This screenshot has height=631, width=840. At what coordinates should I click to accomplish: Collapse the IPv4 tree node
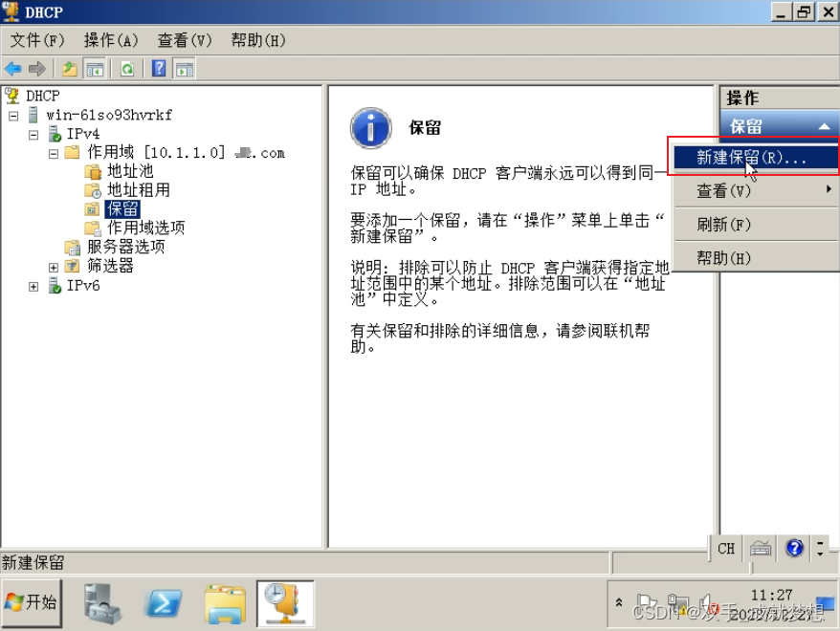point(33,133)
